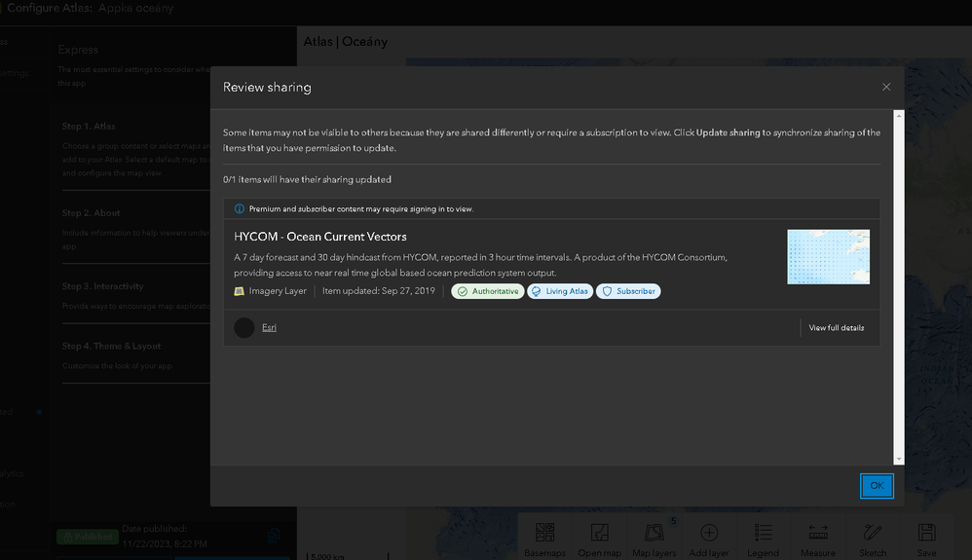Open Basemaps tool in the map toolbar
Image resolution: width=972 pixels, height=560 pixels.
coord(544,540)
